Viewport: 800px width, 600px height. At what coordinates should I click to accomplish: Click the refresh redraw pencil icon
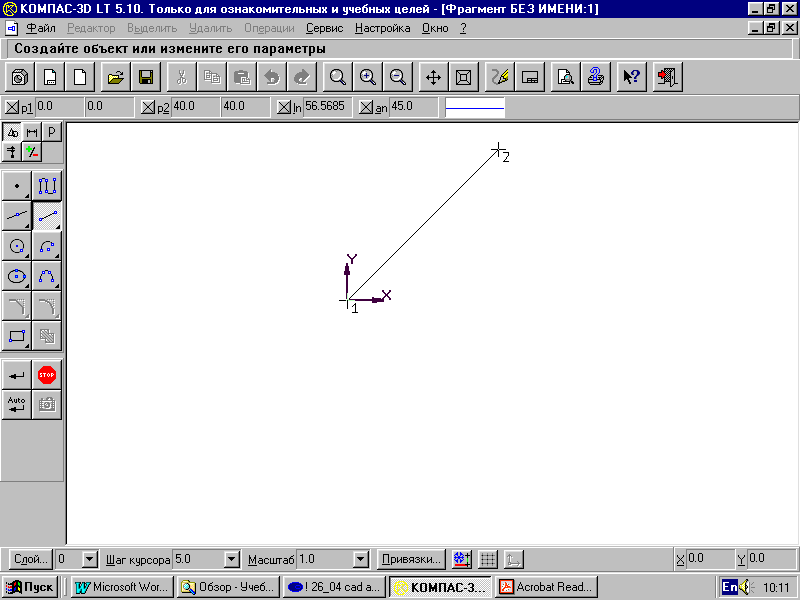click(500, 77)
